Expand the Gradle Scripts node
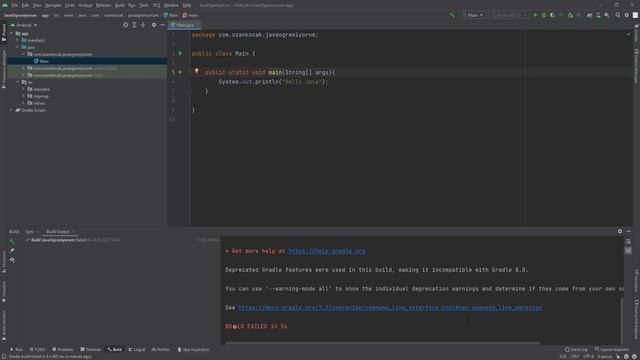The image size is (640, 360). click(x=12, y=110)
